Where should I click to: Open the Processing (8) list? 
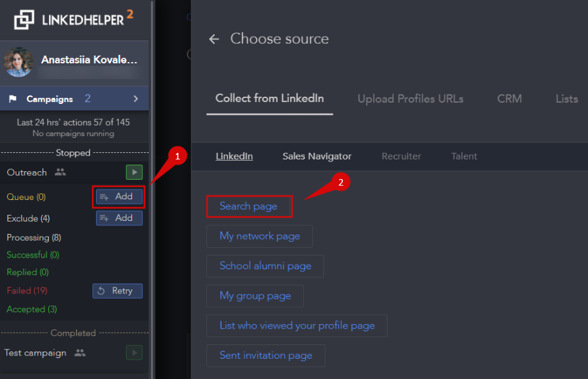(34, 237)
